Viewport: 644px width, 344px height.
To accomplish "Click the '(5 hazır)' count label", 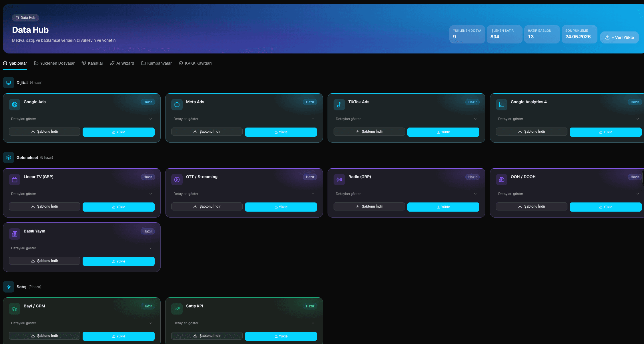I will pos(47,158).
